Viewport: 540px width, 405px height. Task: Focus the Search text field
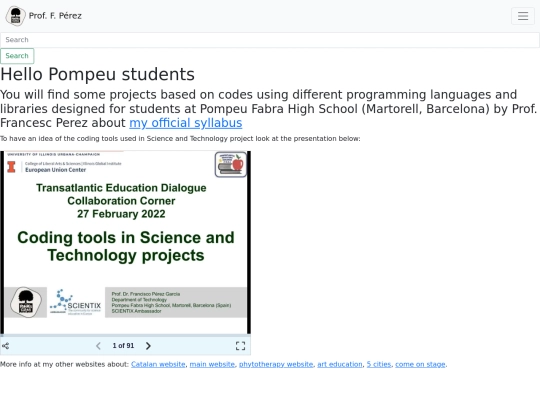coord(270,40)
